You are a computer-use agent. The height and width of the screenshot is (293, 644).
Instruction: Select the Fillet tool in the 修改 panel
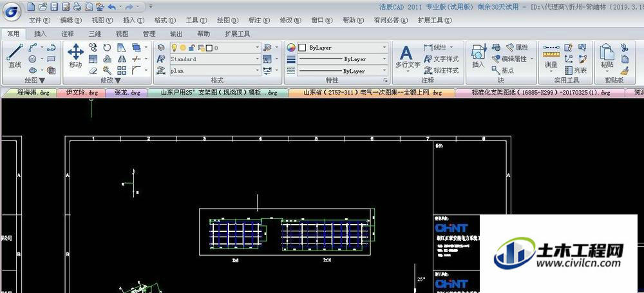[136, 70]
